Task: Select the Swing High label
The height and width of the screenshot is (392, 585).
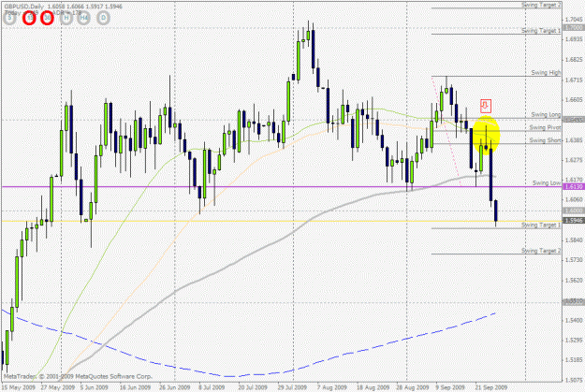Action: point(546,72)
